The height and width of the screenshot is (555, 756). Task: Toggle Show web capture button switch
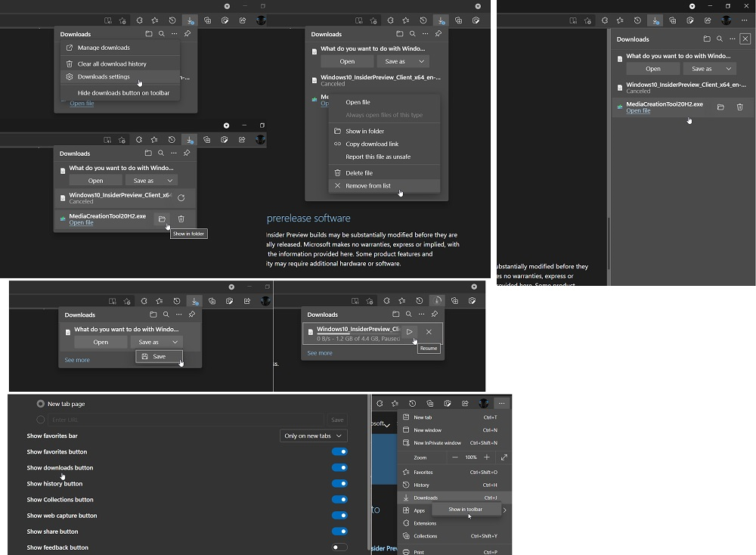pos(339,516)
